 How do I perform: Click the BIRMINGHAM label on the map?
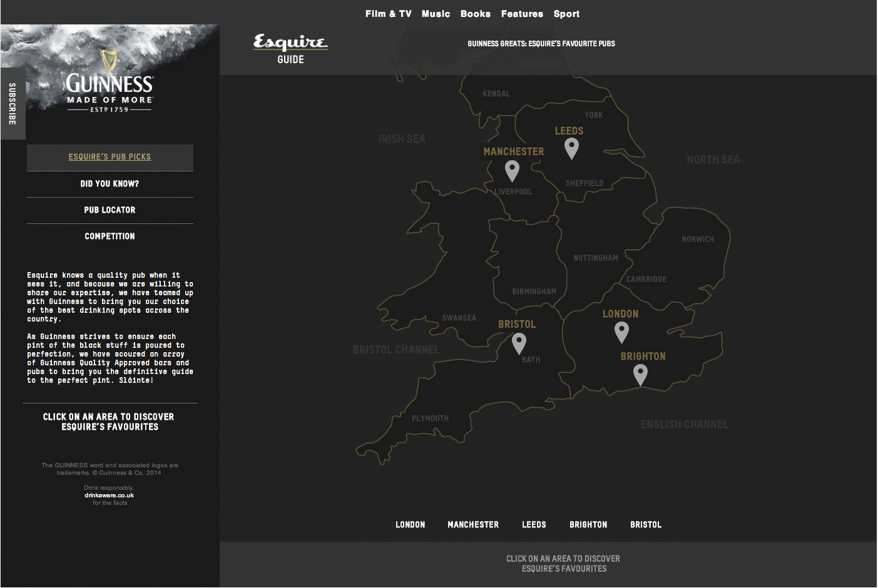coord(534,291)
